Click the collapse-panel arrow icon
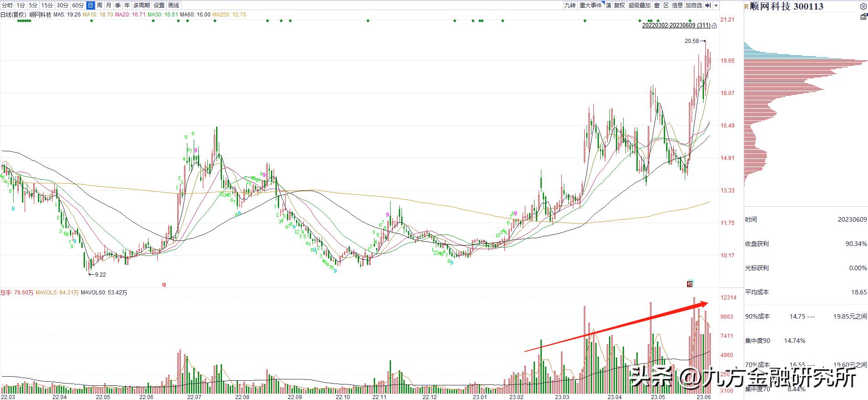 708,5
